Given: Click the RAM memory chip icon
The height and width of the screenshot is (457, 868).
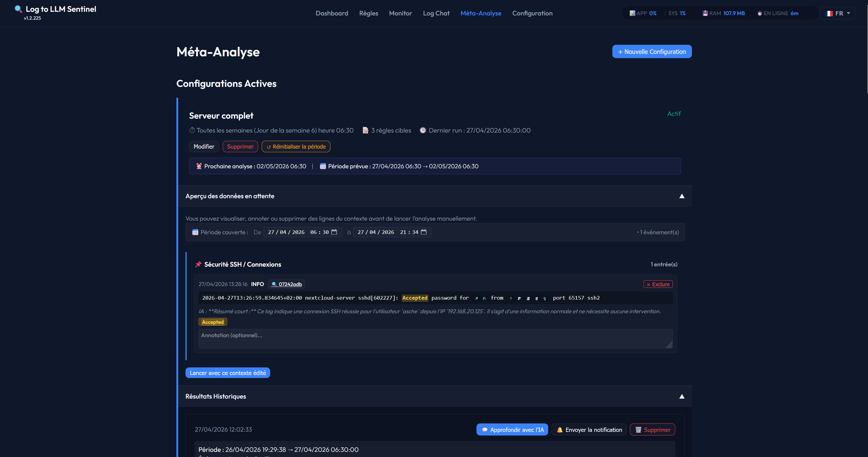Looking at the screenshot, I should (x=705, y=13).
